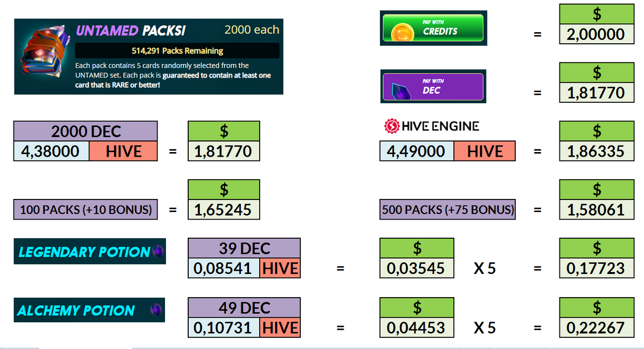This screenshot has width=644, height=349.
Task: Select the HIVE cell next to 4,49000
Action: coord(485,151)
